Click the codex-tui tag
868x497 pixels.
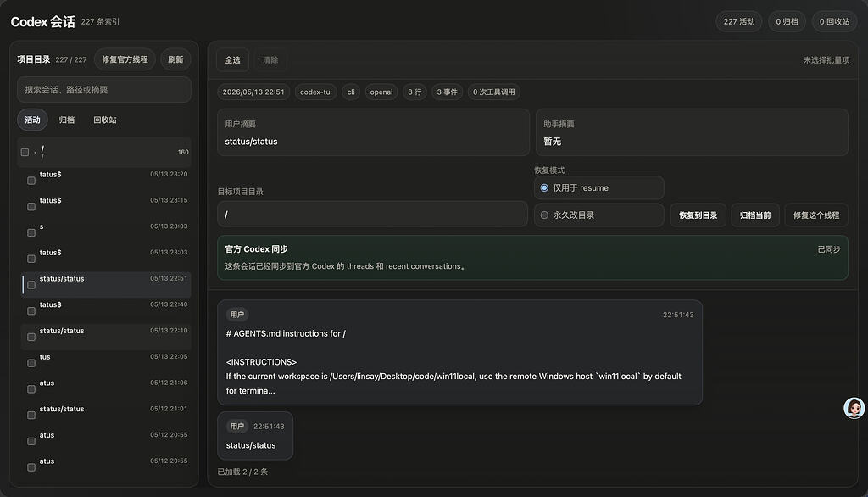(316, 92)
